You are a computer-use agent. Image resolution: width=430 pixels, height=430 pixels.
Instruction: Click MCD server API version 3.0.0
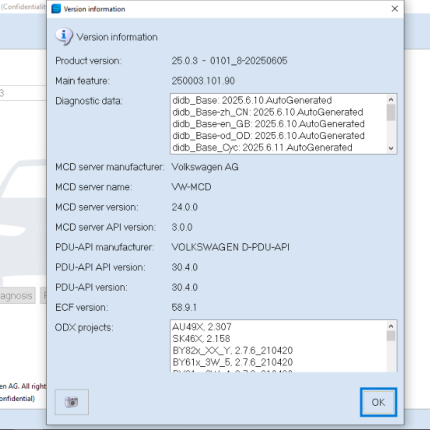click(x=182, y=227)
